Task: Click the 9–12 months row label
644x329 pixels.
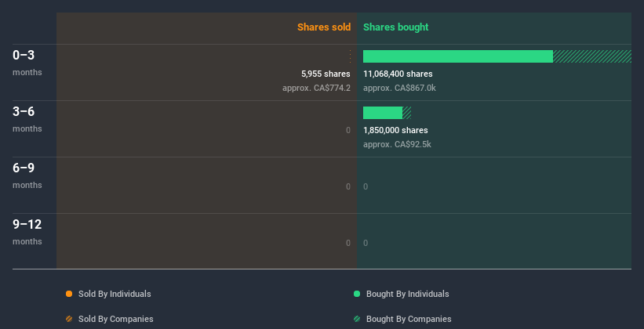Action: click(27, 232)
